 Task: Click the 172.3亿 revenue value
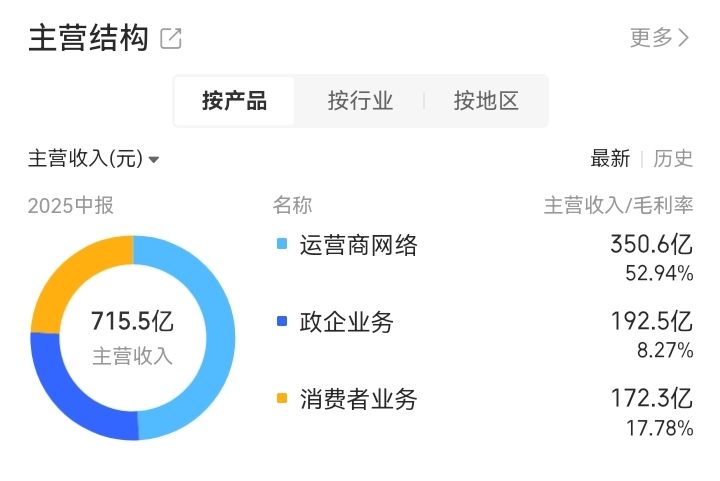point(651,399)
